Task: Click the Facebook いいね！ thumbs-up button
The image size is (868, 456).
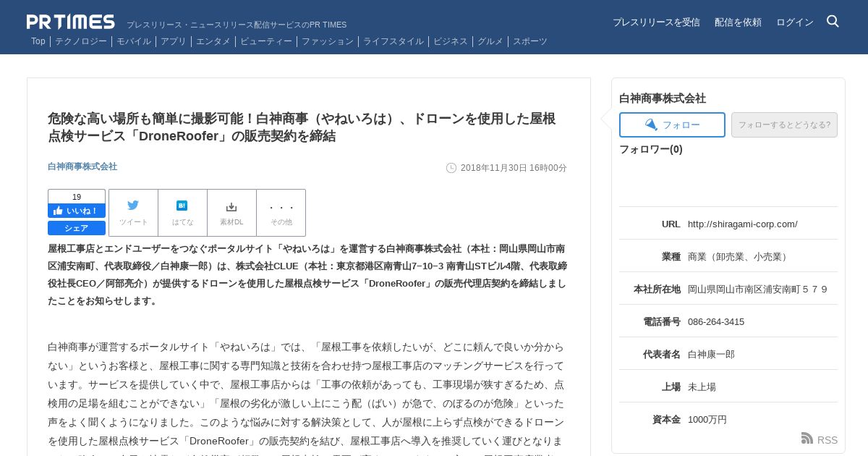Action: (x=77, y=211)
